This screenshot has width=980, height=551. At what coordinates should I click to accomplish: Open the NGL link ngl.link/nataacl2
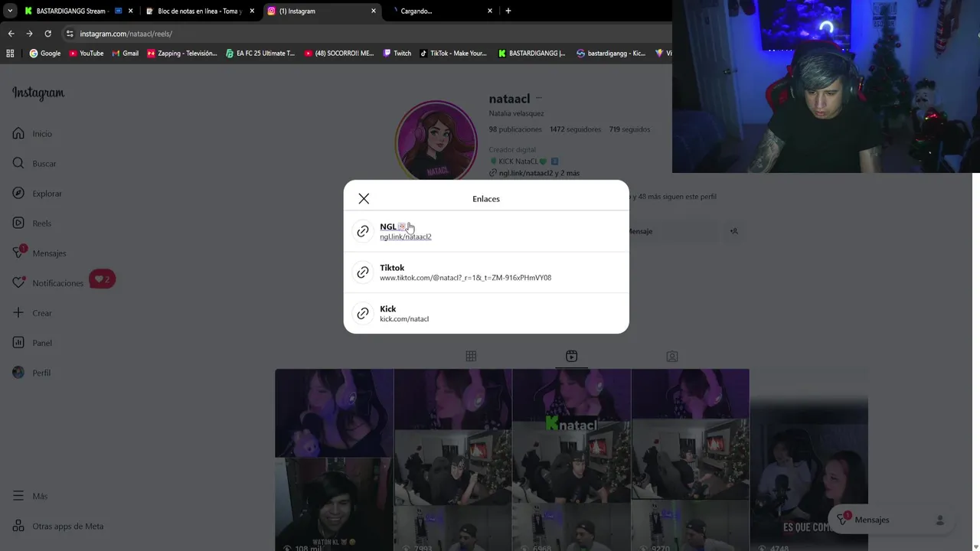pos(486,231)
